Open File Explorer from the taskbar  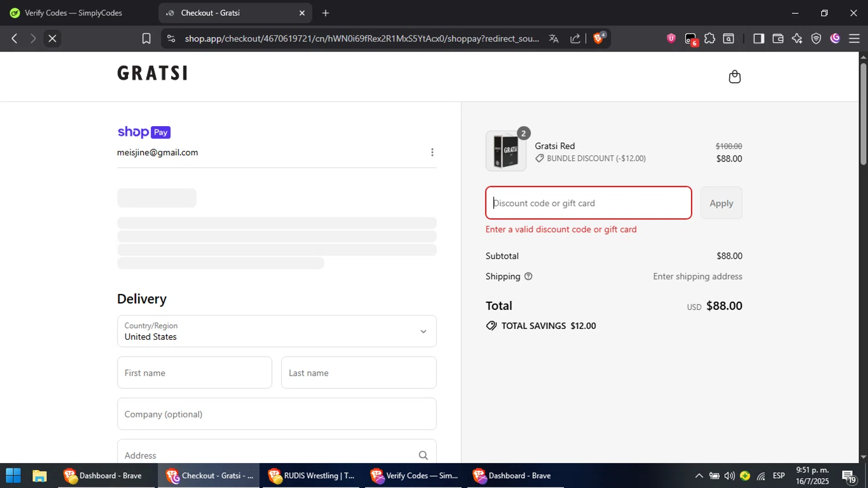39,476
